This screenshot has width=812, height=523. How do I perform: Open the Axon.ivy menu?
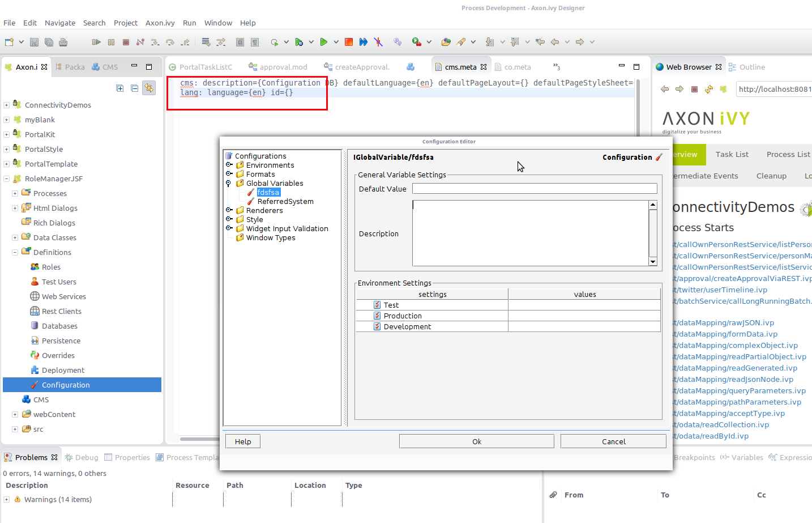(160, 23)
